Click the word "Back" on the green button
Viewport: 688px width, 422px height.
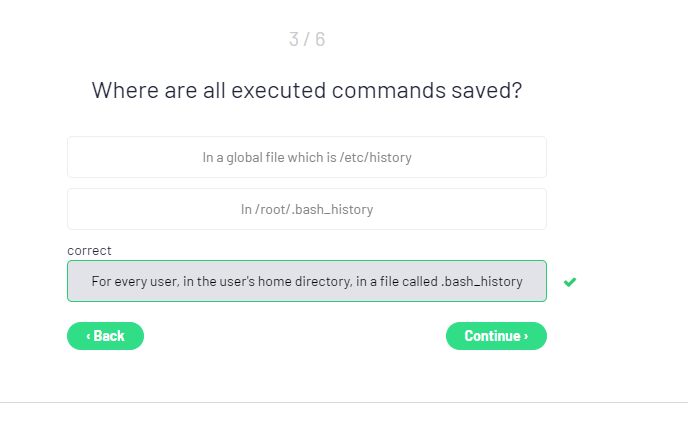click(x=109, y=336)
